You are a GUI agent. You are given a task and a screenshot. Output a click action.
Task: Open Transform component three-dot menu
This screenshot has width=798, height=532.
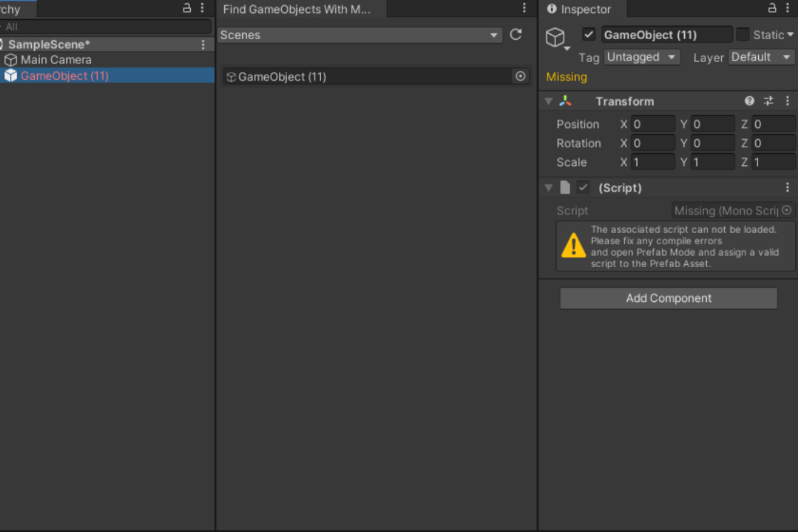point(787,101)
